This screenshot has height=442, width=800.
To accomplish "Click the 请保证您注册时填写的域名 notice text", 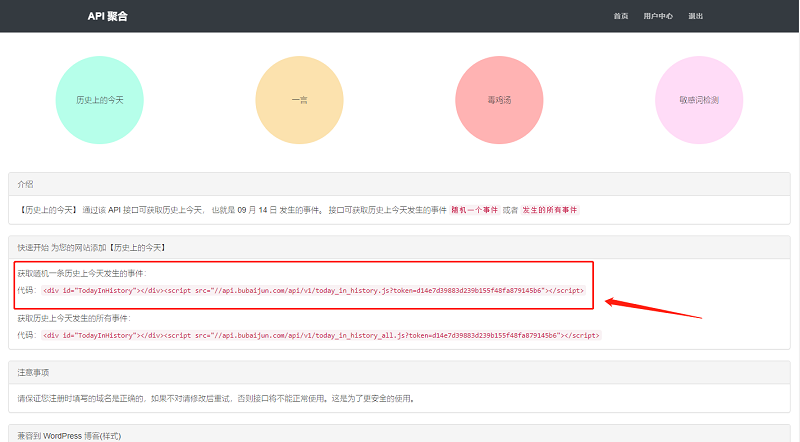I will tap(216, 399).
